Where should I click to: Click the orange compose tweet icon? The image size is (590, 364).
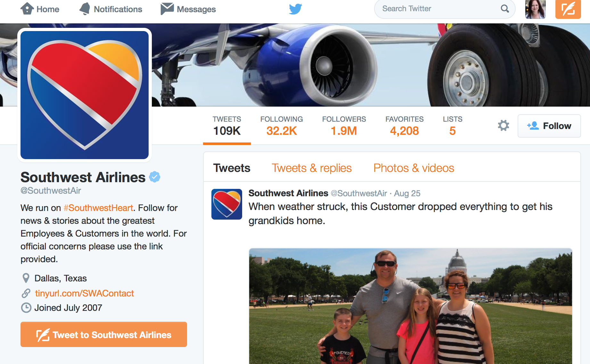pos(568,9)
